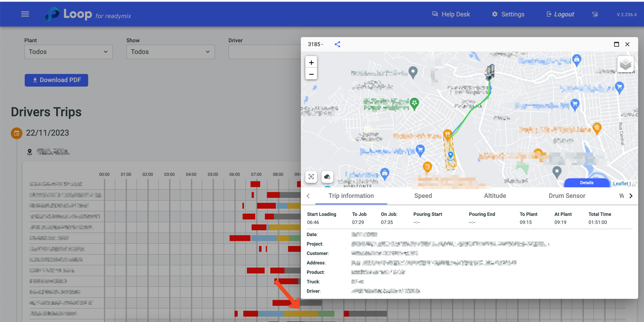Screen dimensions: 644x322
Task: Zoom in on the map
Action: (311, 63)
